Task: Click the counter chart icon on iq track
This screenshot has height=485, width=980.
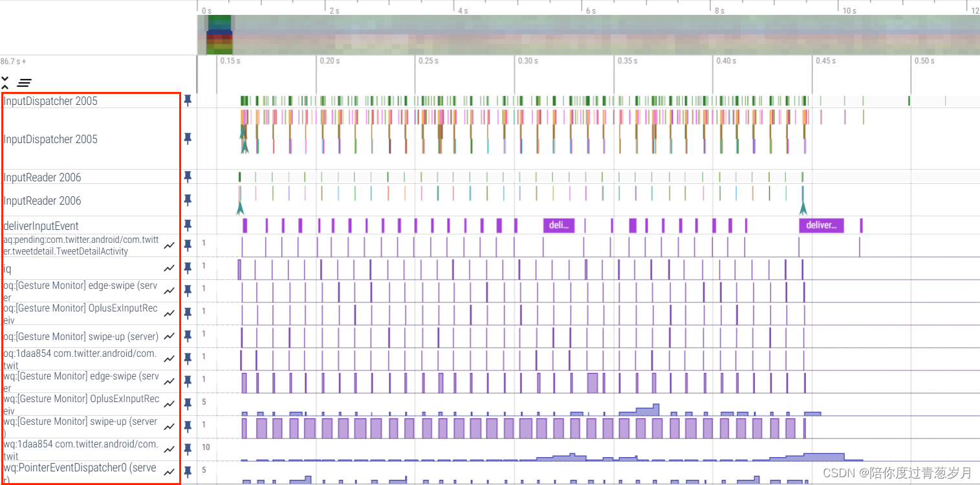Action: coord(169,268)
